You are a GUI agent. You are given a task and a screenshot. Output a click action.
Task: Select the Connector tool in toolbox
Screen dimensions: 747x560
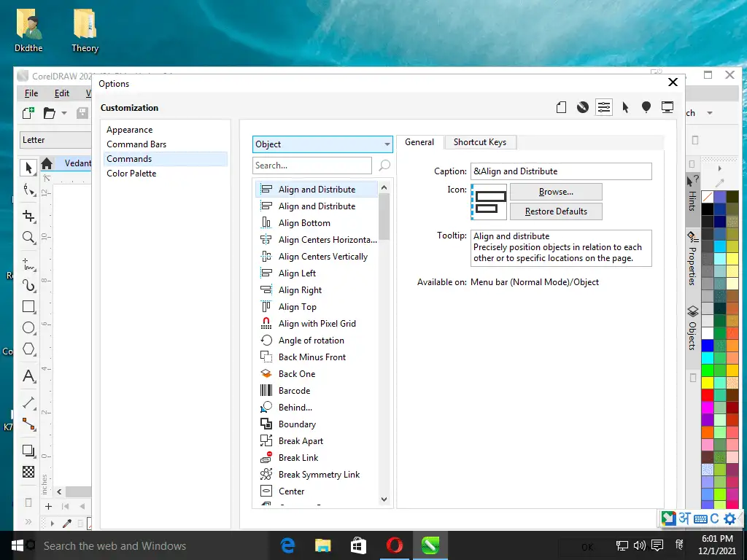tap(28, 424)
